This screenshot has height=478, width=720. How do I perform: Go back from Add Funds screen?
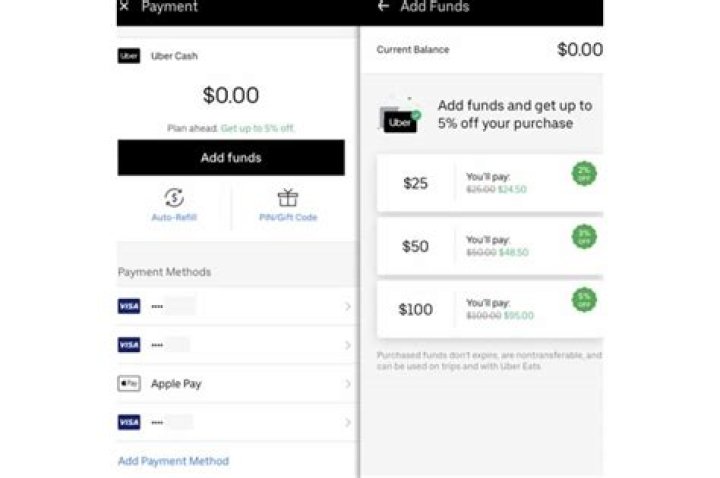[x=383, y=7]
